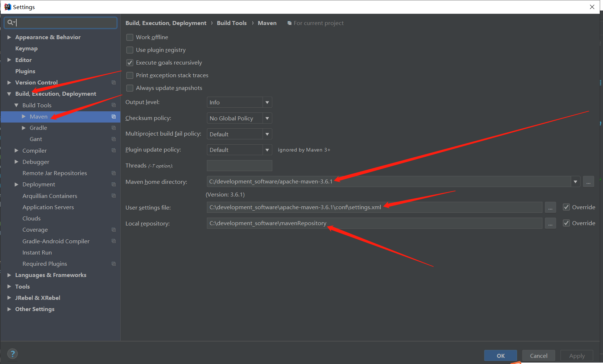Click the project-level icon beside Build Tools
Screen dimensions: 603x364
click(113, 105)
